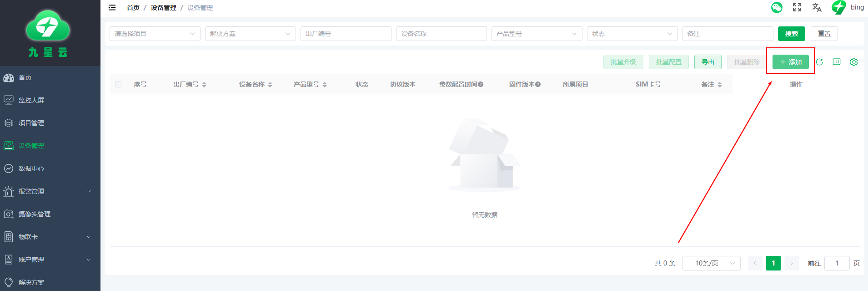Viewport: 868px width, 291px height.
Task: Click the 物联卡 SIM card icon
Action: [9, 237]
